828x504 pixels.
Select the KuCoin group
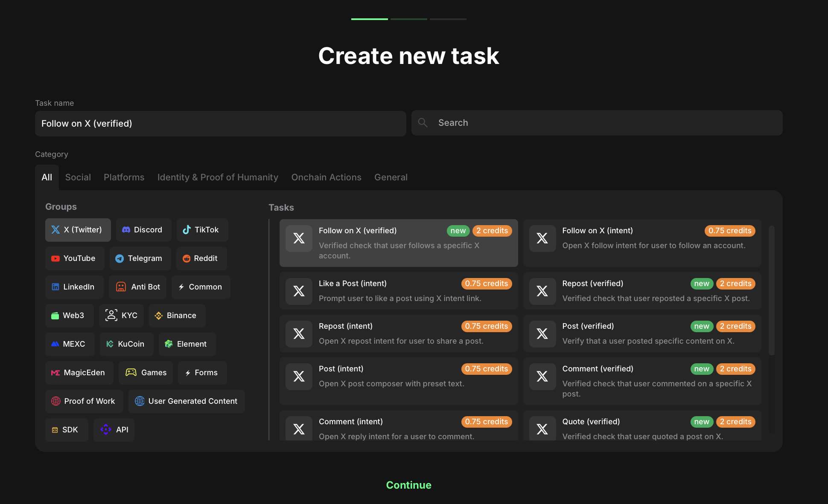[x=126, y=344]
